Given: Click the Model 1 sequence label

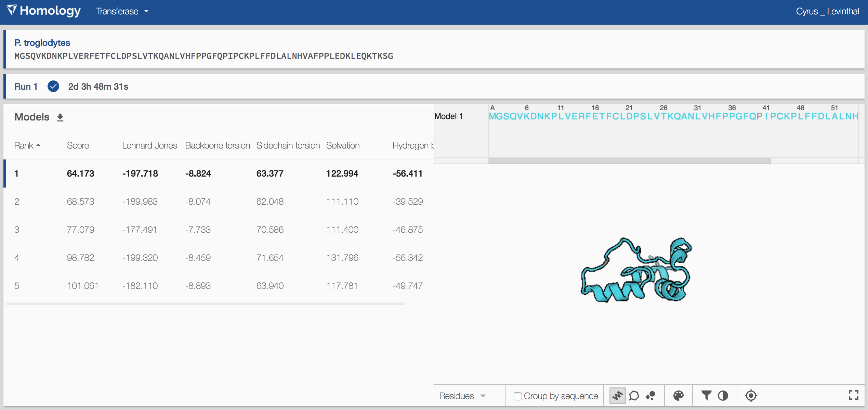Looking at the screenshot, I should pos(448,116).
